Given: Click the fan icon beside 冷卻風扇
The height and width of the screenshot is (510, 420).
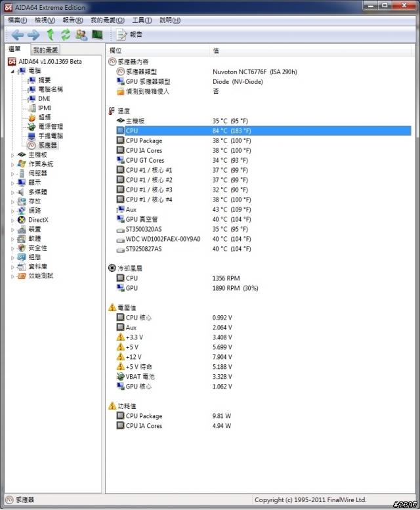Looking at the screenshot, I should click(112, 268).
